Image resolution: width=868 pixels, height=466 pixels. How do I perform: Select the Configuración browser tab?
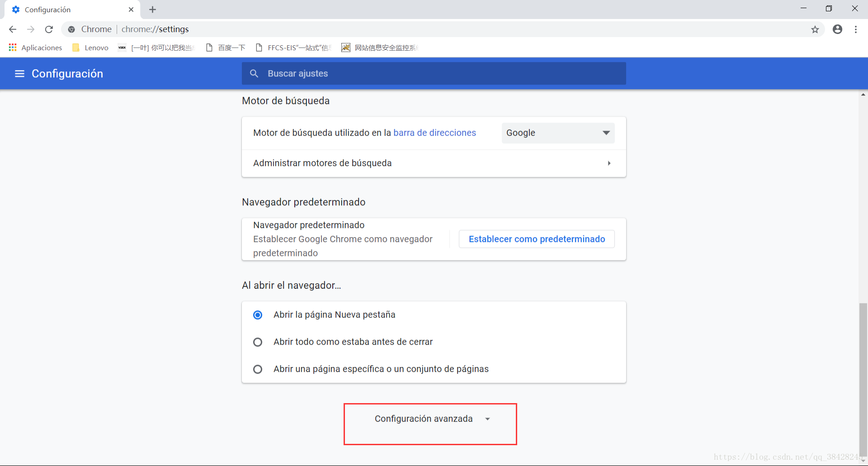72,10
